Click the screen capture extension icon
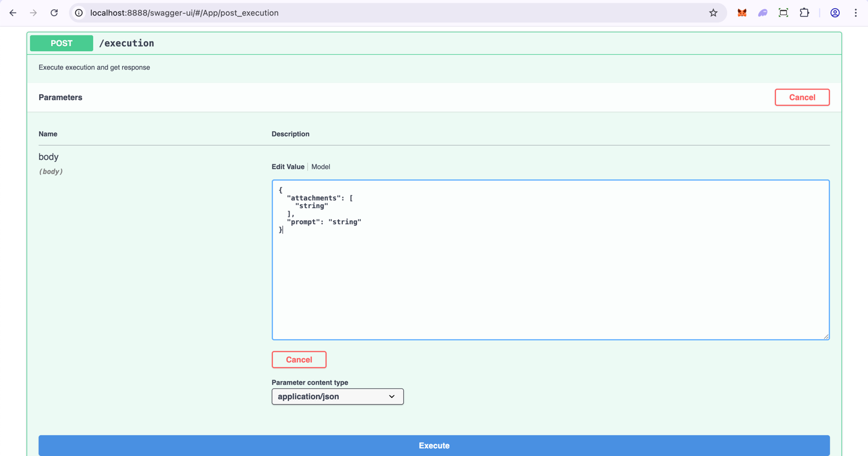 click(783, 13)
